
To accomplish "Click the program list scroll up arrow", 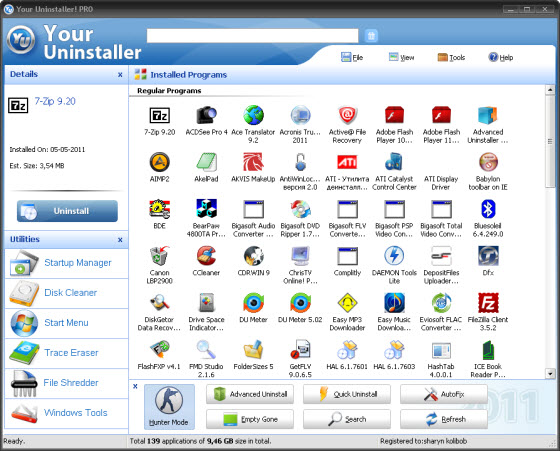I will [550, 90].
